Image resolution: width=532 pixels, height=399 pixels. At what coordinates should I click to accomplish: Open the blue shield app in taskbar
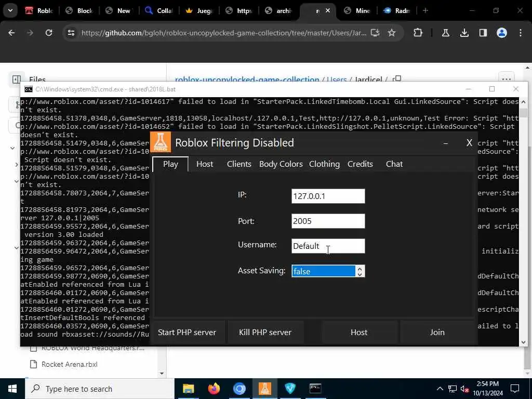[x=290, y=389]
